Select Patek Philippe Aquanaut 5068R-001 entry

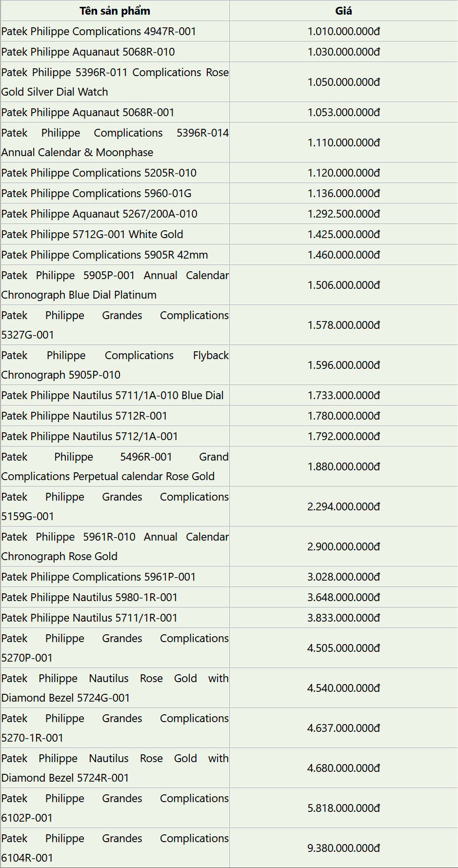[88, 112]
